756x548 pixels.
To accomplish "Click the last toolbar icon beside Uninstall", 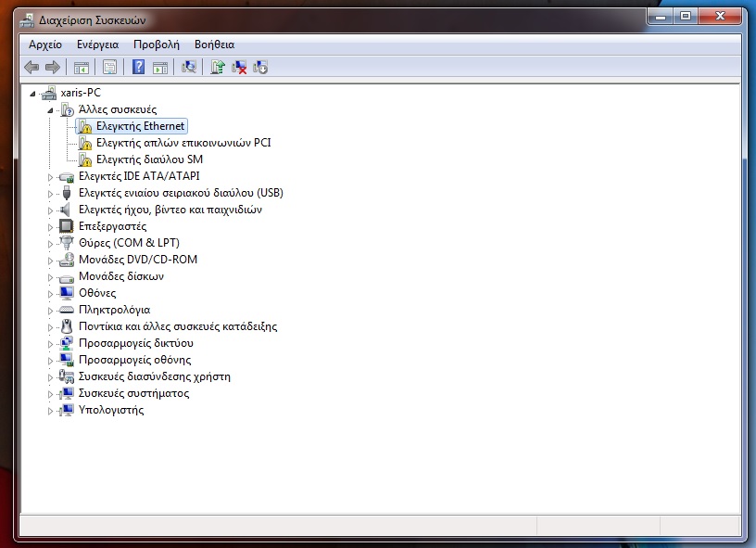I will [x=260, y=67].
